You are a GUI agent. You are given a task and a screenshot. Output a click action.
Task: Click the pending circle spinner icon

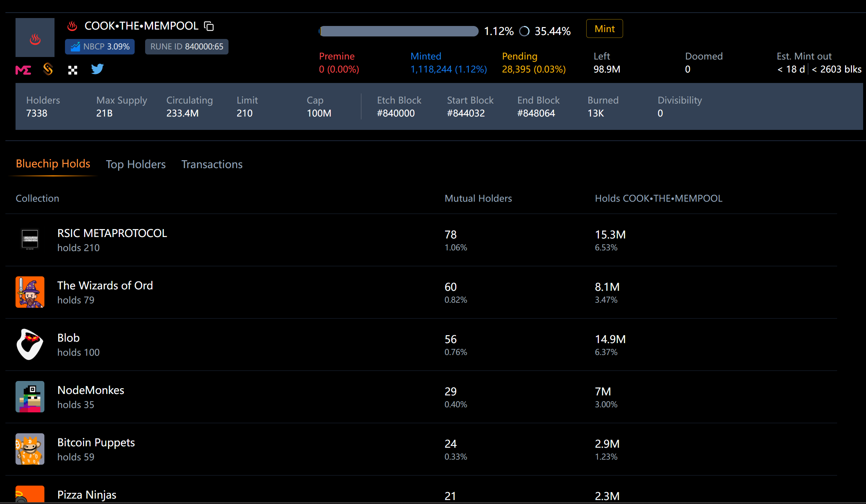click(524, 31)
